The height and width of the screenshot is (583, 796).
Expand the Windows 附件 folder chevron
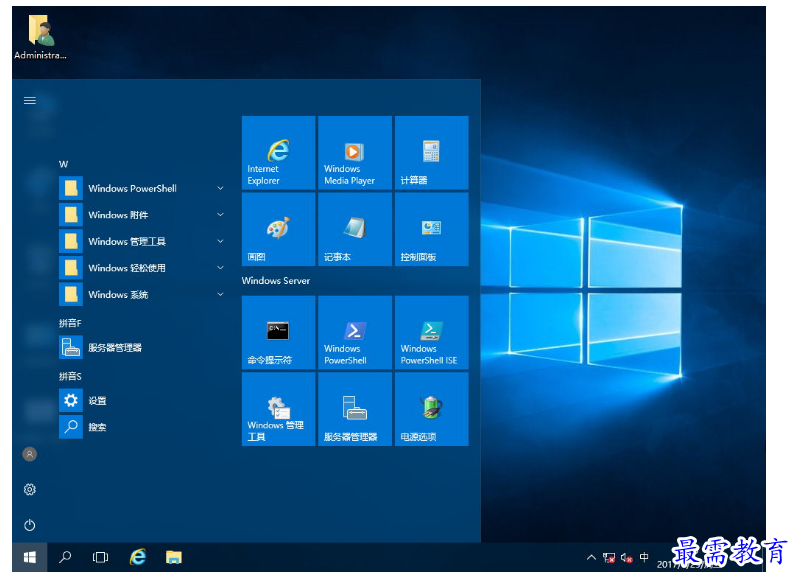point(220,215)
